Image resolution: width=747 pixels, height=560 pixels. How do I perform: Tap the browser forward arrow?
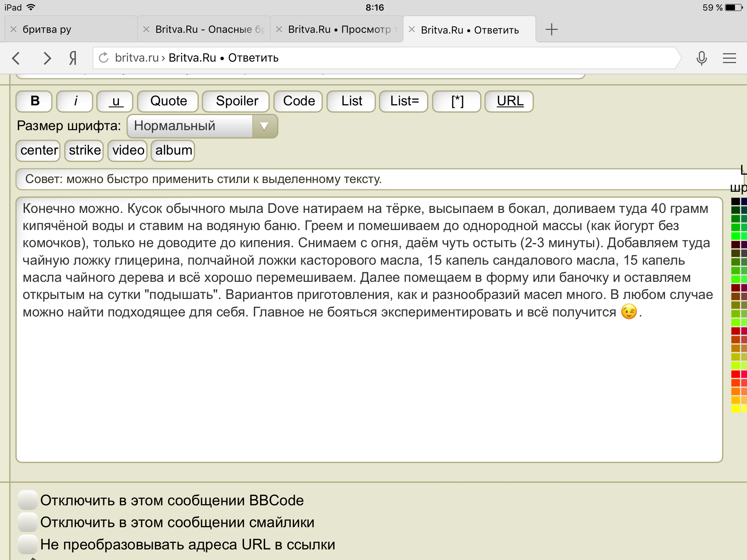(x=47, y=58)
